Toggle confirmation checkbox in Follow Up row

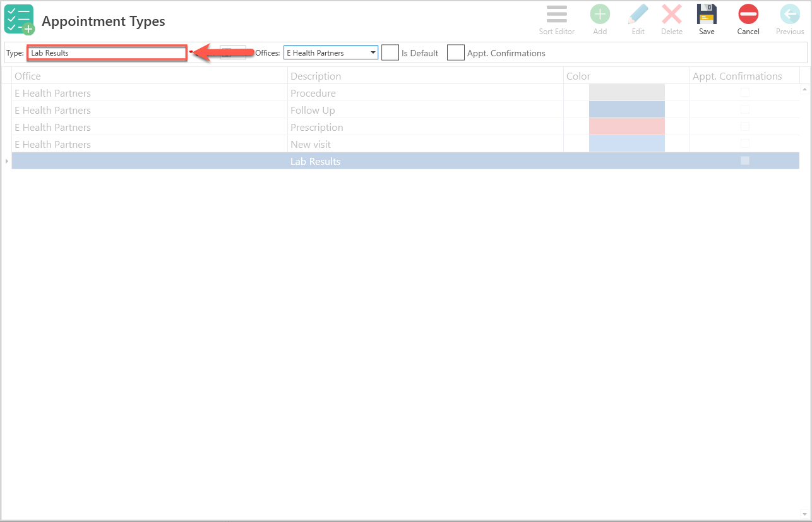click(x=745, y=109)
